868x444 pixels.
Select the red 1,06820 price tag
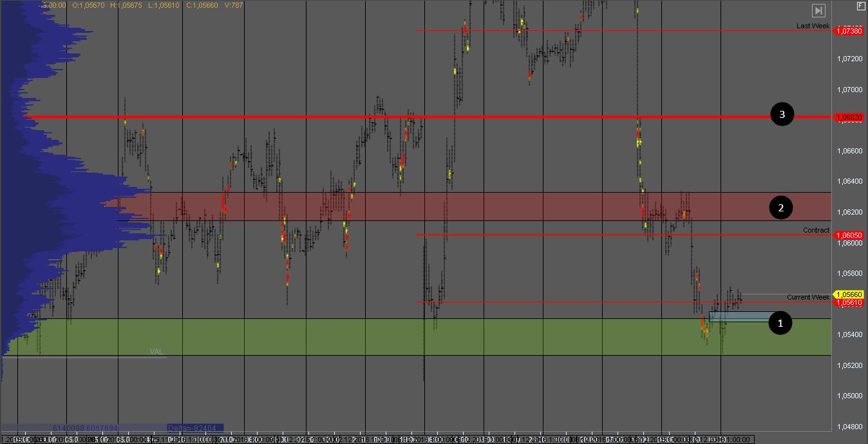click(849, 117)
